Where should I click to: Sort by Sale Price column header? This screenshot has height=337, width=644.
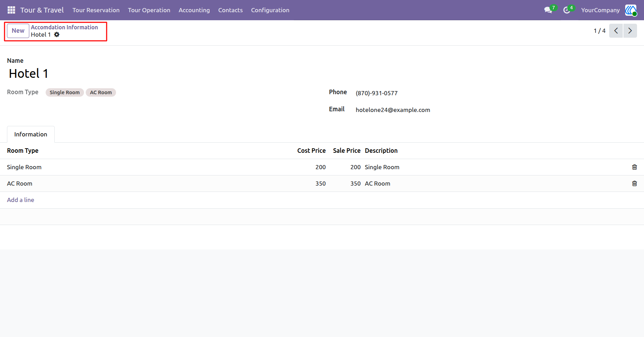click(346, 151)
